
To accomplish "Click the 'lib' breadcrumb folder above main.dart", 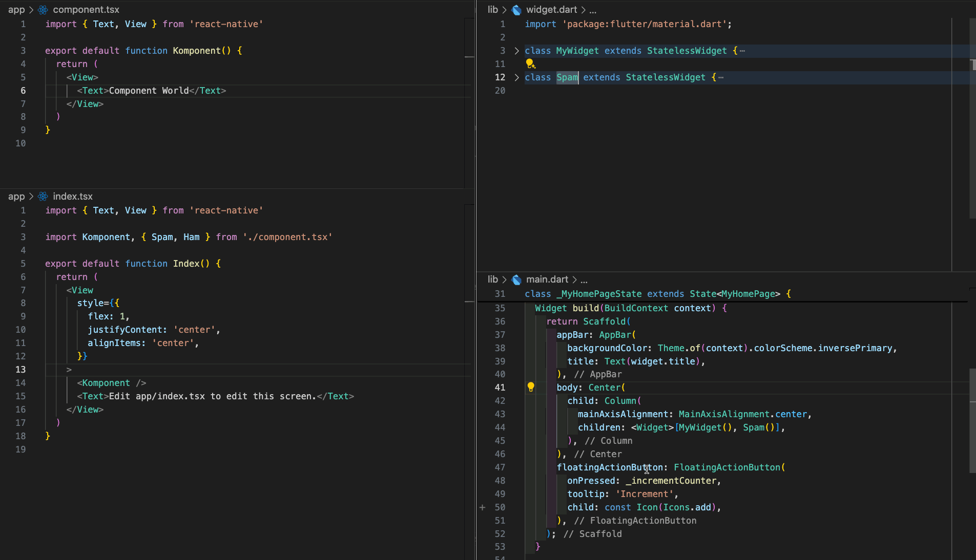I will point(493,279).
